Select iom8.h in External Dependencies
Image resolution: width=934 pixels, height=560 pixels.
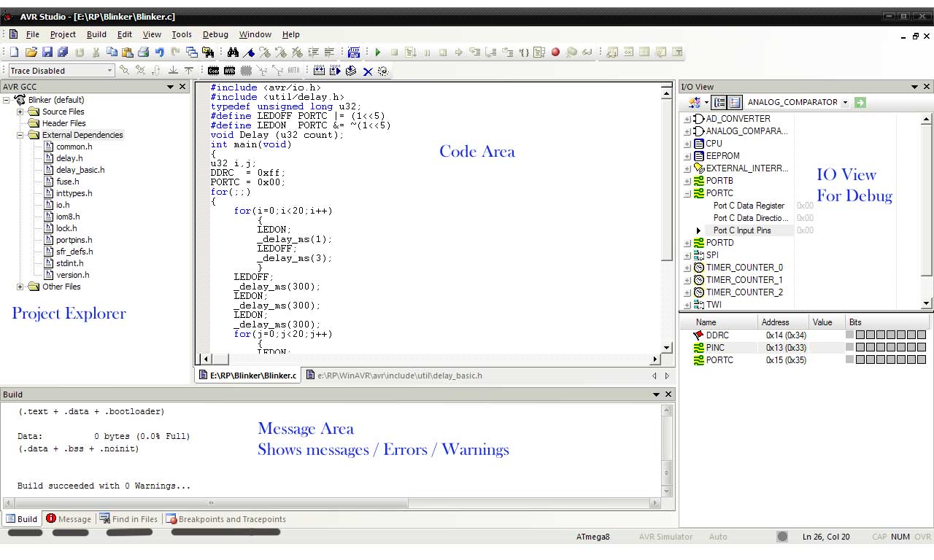(68, 217)
